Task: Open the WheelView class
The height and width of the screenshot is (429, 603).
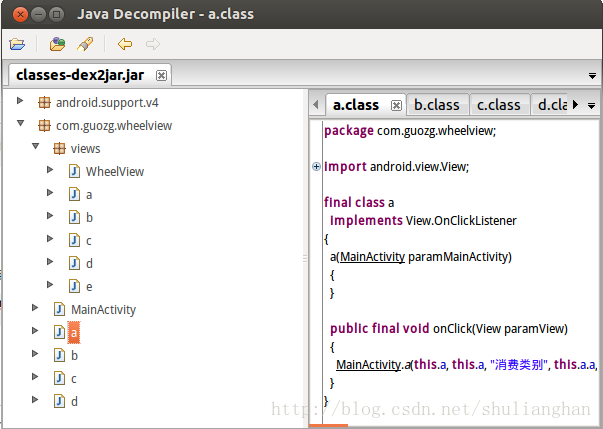Action: coord(115,171)
